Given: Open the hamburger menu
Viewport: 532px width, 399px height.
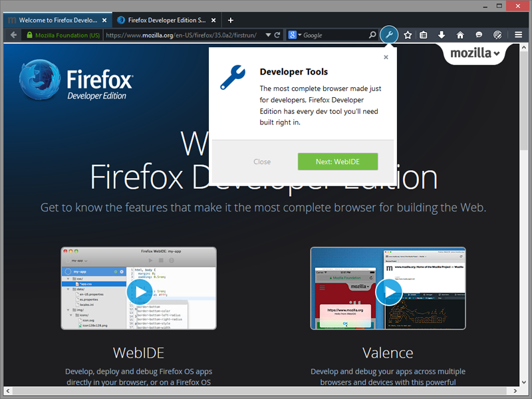Looking at the screenshot, I should [x=518, y=35].
